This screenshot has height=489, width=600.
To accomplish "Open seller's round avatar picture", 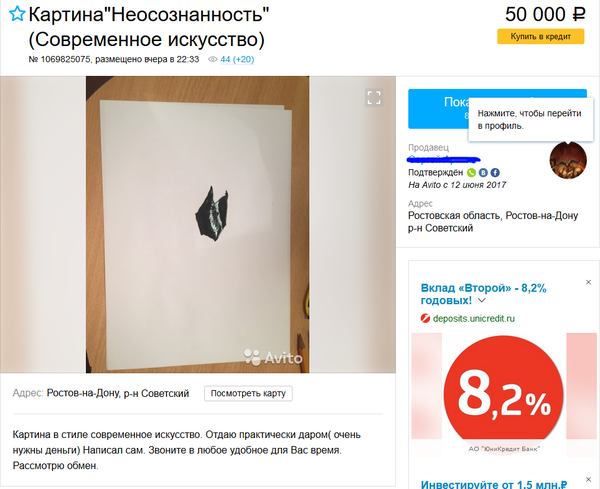I will coord(568,160).
